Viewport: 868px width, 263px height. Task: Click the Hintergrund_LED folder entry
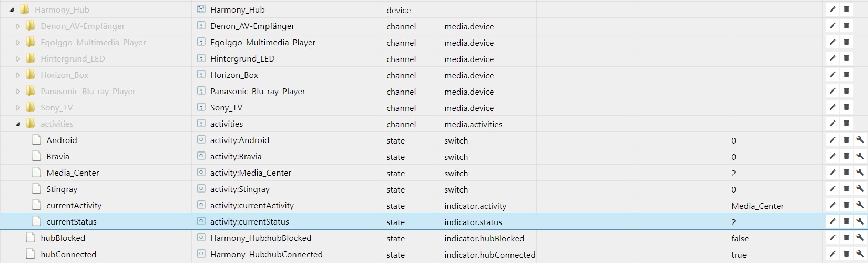[x=73, y=59]
